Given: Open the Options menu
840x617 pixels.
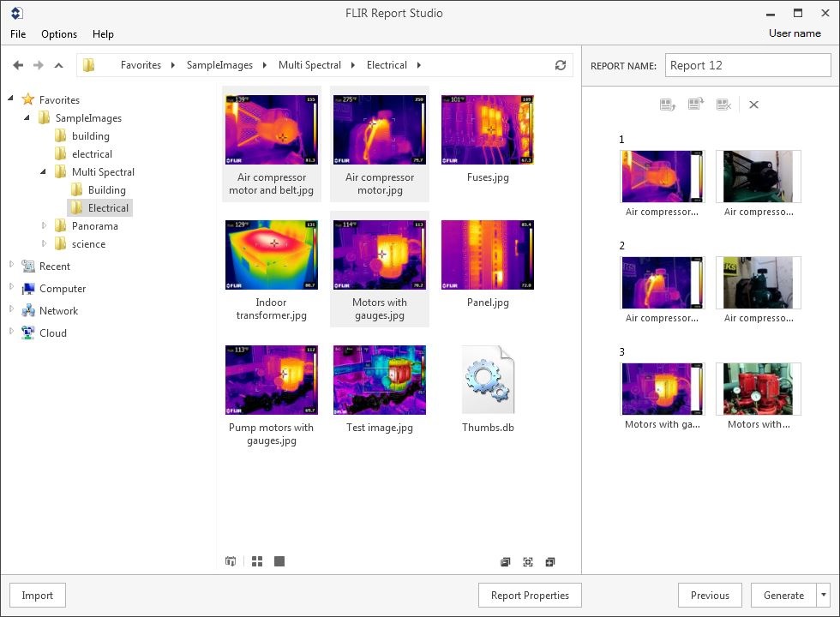Looking at the screenshot, I should [59, 34].
